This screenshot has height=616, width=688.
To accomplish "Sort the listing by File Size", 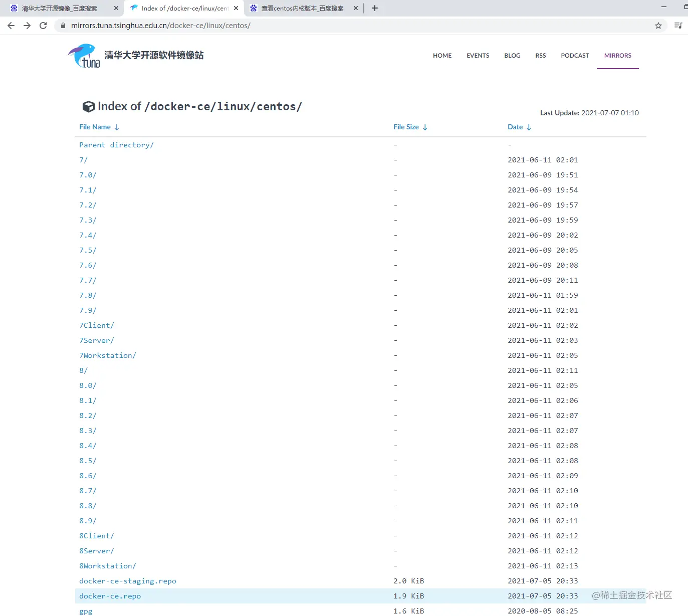I will [x=410, y=127].
